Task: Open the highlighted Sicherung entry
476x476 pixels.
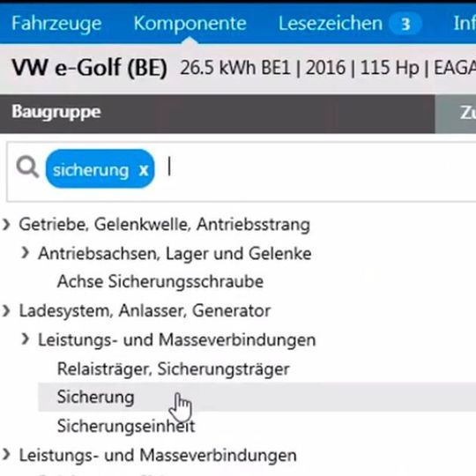Action: tap(257, 398)
